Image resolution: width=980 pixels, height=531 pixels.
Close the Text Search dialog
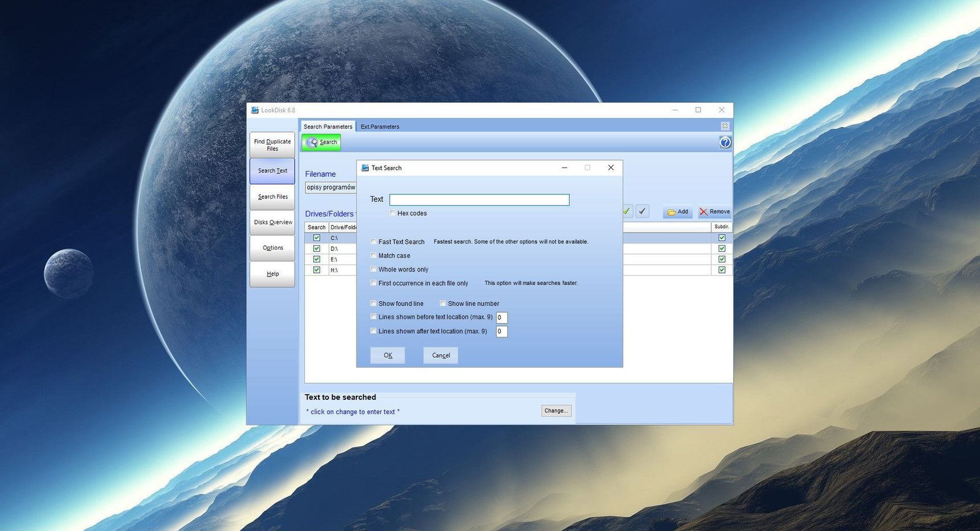tap(611, 168)
